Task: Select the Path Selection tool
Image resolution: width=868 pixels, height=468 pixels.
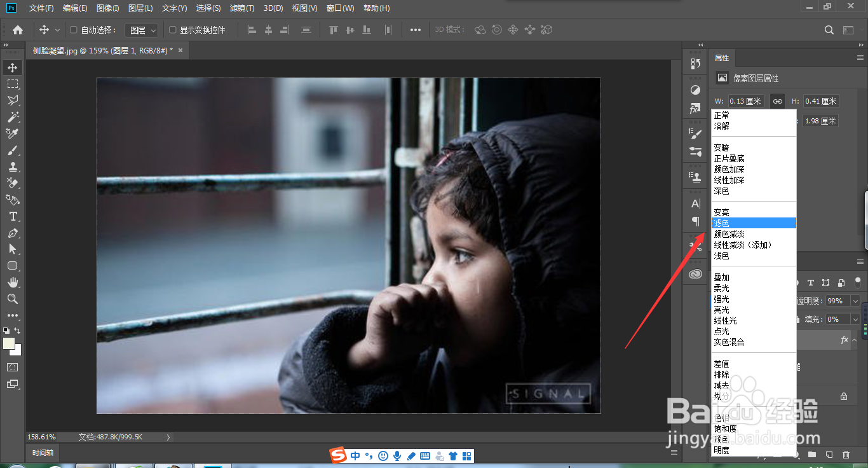Action: pyautogui.click(x=13, y=249)
